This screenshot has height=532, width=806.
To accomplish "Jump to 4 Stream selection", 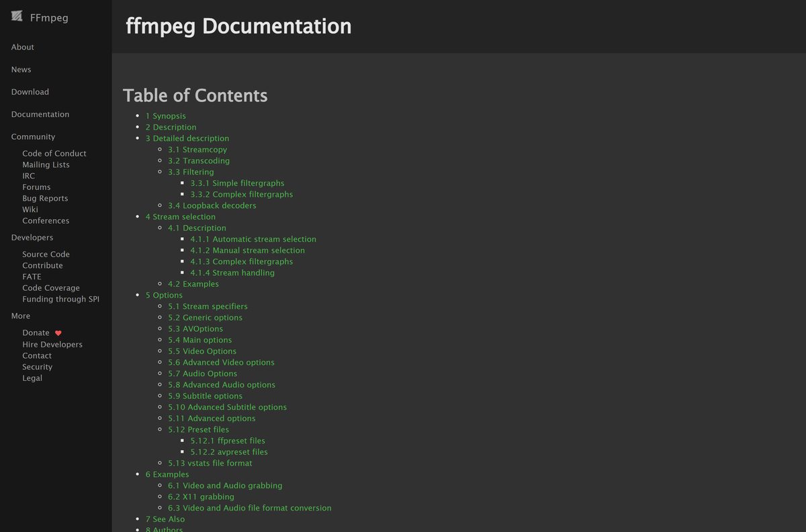I will coord(181,216).
